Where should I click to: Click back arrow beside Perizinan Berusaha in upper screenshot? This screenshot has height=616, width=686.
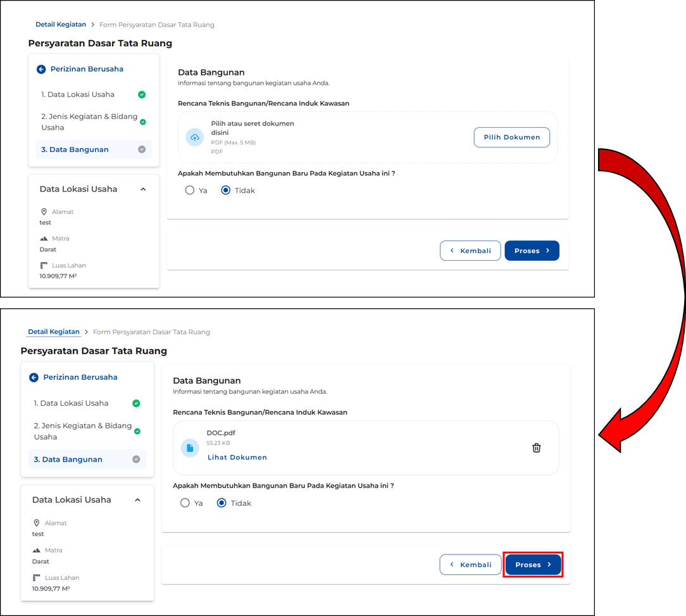(41, 69)
